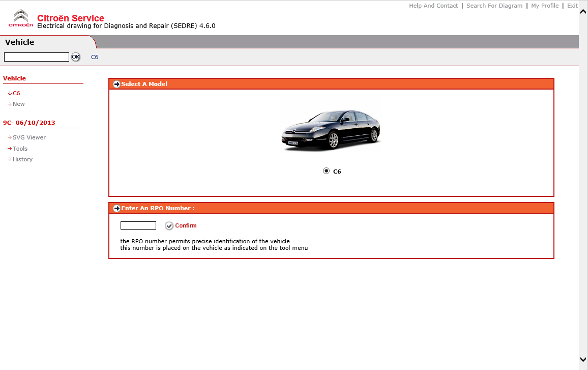Expand the C6 item in Vehicle sidebar

[x=16, y=93]
